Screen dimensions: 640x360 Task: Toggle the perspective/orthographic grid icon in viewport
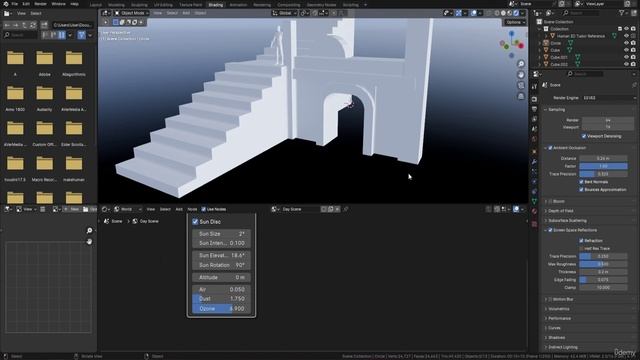click(x=521, y=96)
